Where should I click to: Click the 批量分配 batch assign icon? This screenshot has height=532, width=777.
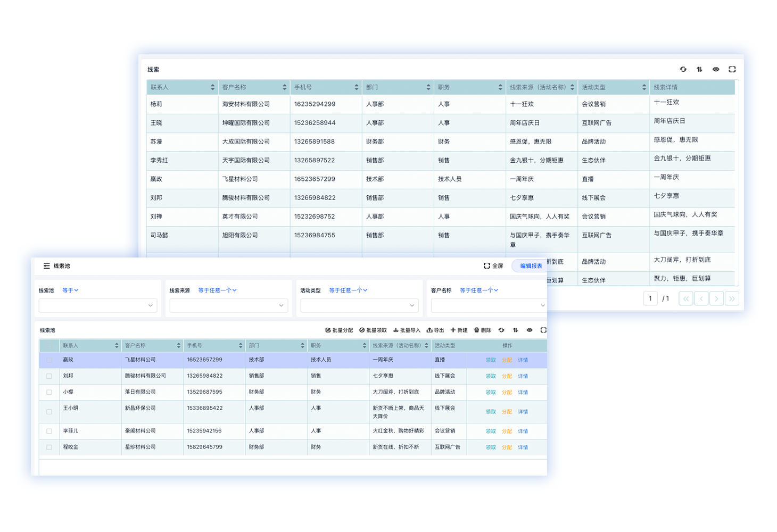(328, 330)
